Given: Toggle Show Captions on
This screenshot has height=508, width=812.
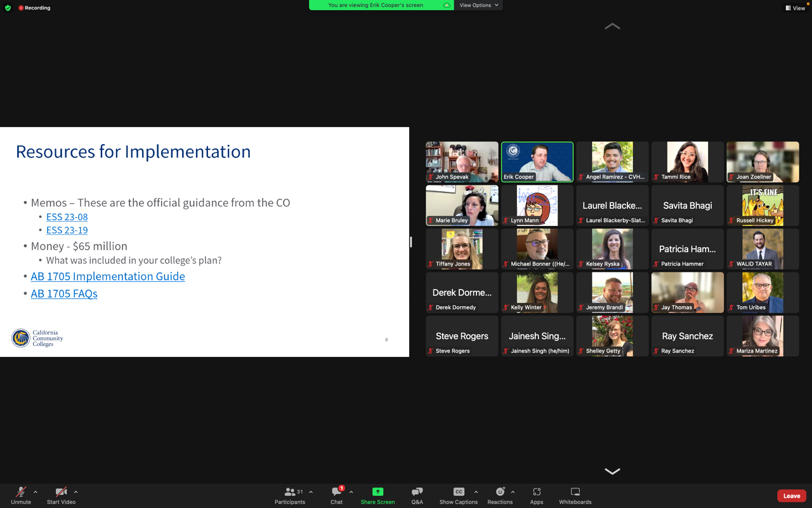Looking at the screenshot, I should tap(458, 492).
